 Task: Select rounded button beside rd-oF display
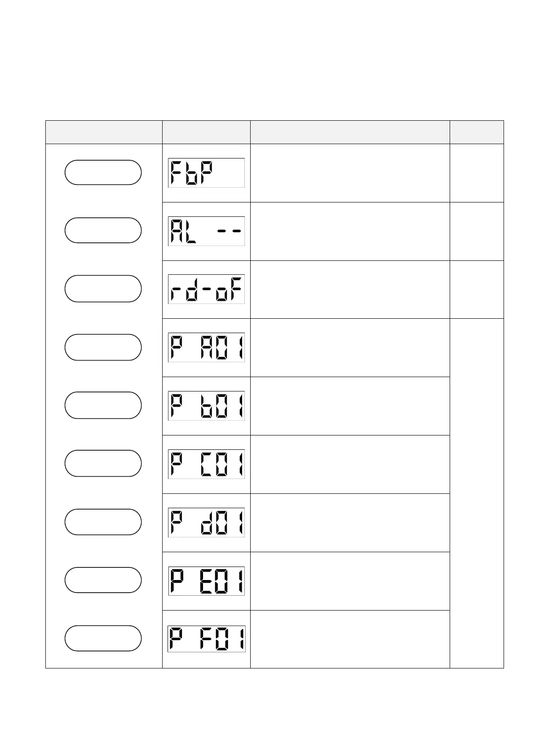point(103,289)
